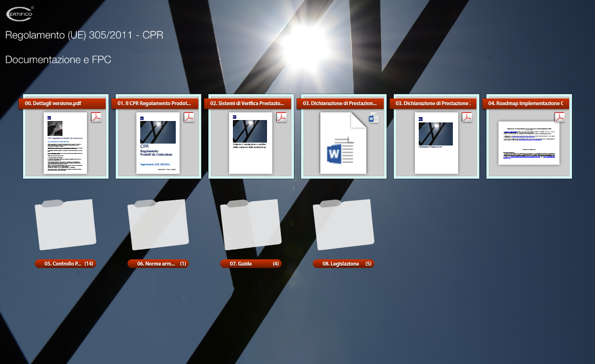Open the Sistemi di Verifica page thumbnail
595x364 pixels.
[251, 143]
